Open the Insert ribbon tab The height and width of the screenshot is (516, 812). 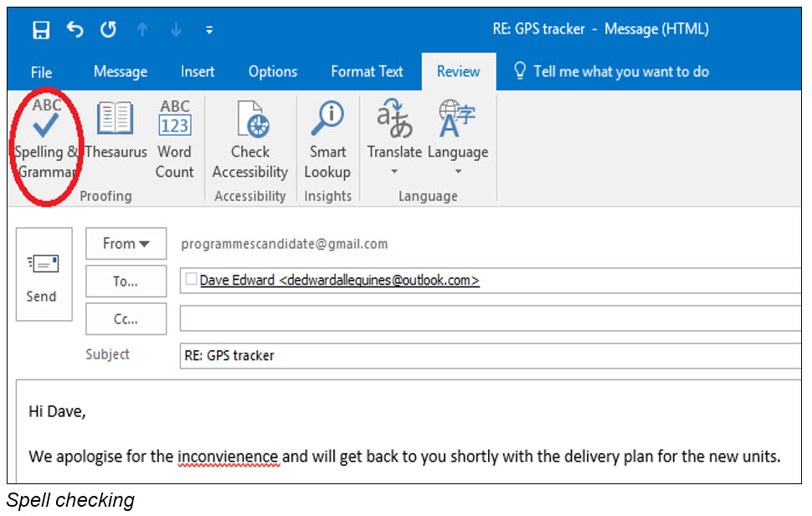[198, 72]
